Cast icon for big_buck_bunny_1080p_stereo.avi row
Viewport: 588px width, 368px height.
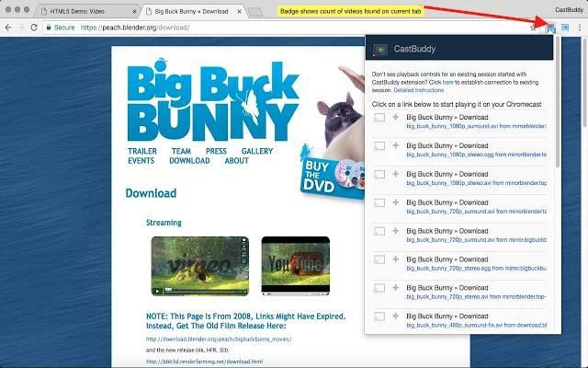379,175
